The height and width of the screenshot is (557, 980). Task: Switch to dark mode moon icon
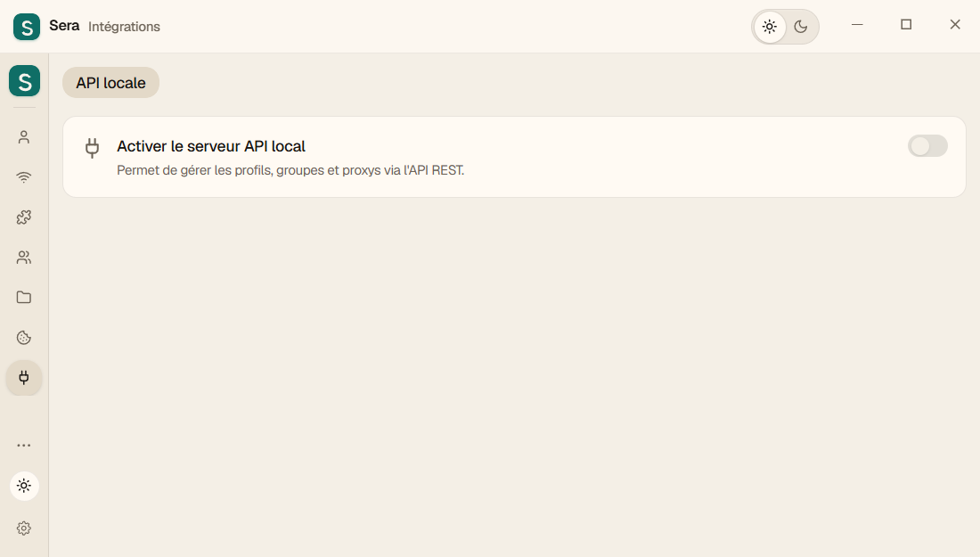point(801,27)
